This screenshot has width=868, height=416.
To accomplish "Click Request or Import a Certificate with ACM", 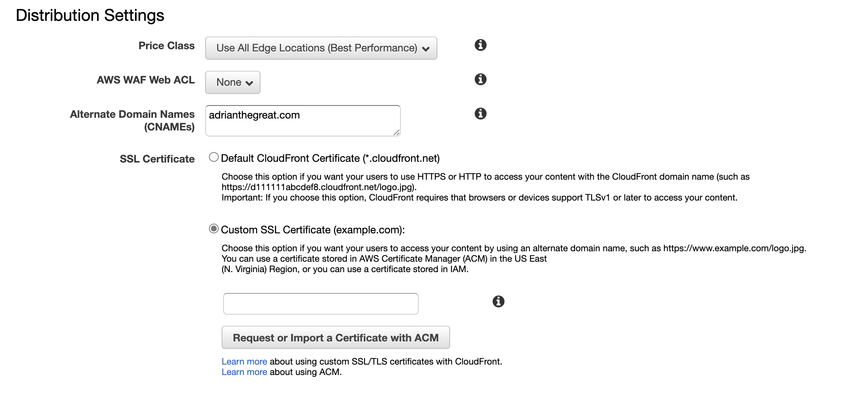I will (335, 338).
